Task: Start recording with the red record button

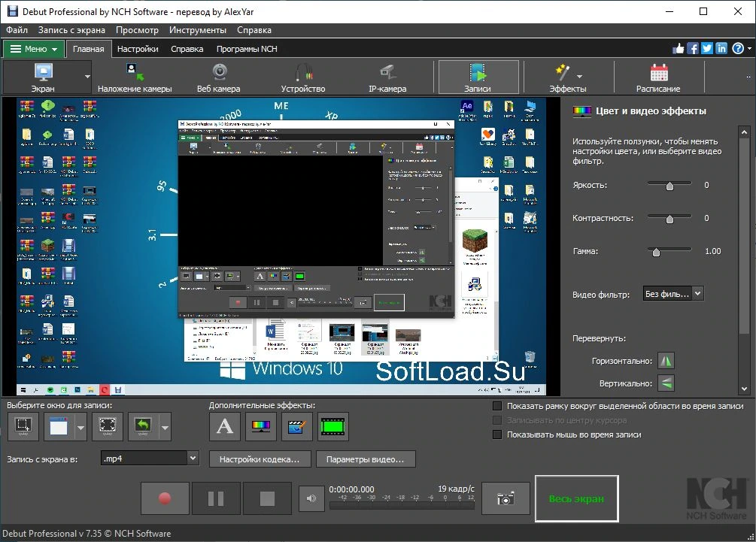Action: (165, 498)
